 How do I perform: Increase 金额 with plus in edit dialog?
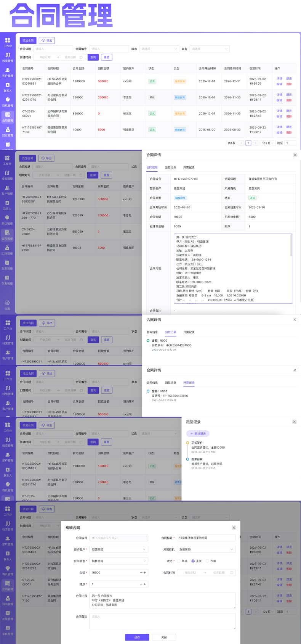pyautogui.click(x=145, y=573)
